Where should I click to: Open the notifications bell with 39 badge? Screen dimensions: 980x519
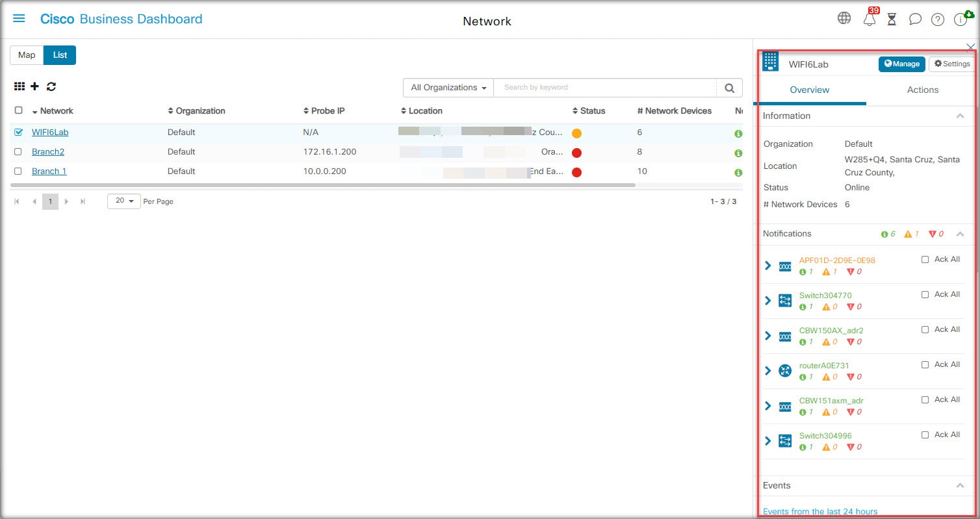[x=870, y=19]
